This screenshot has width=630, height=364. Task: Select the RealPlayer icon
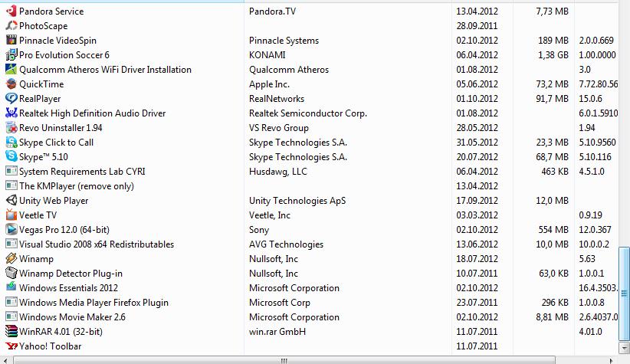11,99
